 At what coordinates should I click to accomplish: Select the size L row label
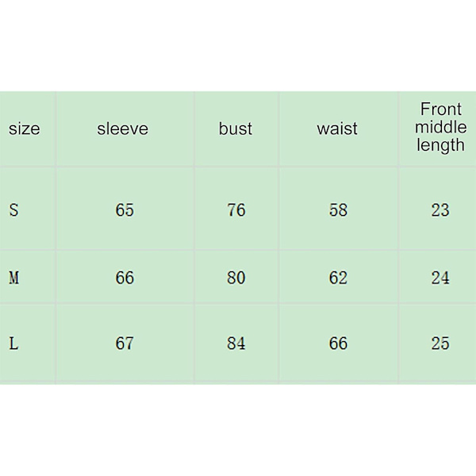tap(13, 344)
